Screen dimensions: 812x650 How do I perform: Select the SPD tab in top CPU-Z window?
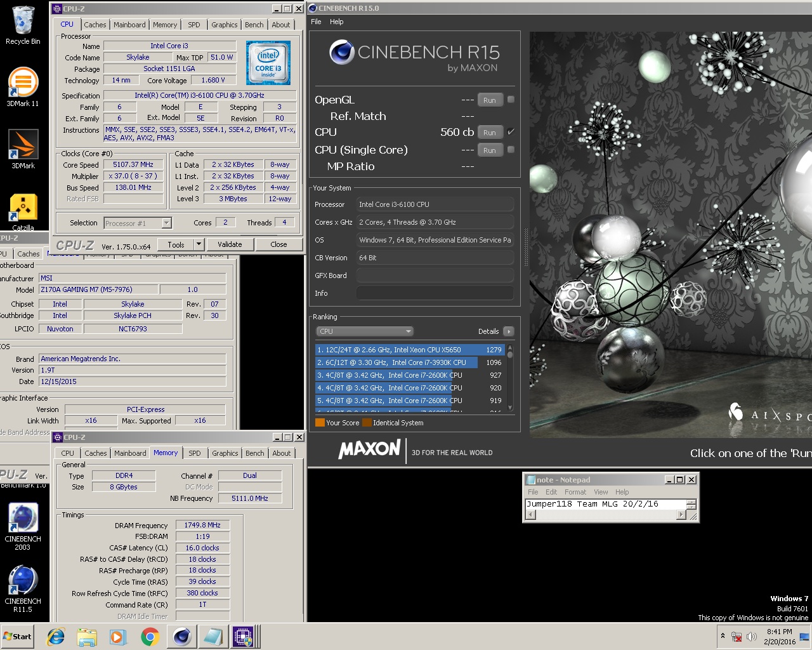(194, 25)
